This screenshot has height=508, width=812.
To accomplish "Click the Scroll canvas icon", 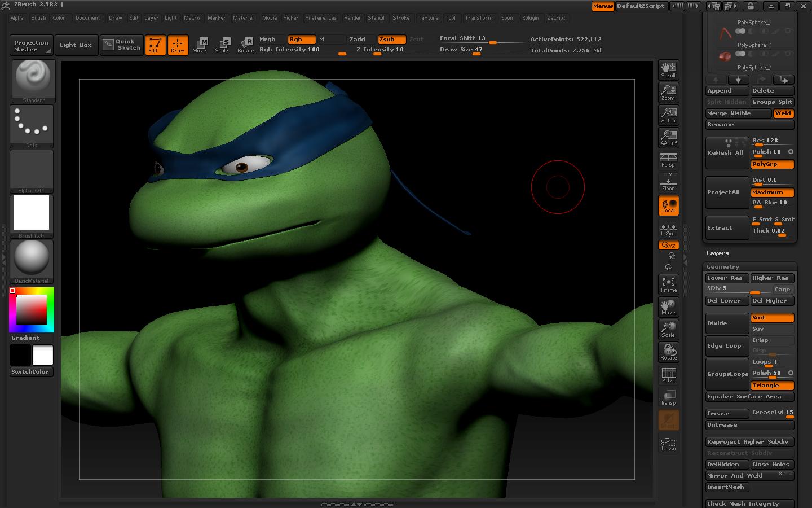I will click(x=668, y=70).
